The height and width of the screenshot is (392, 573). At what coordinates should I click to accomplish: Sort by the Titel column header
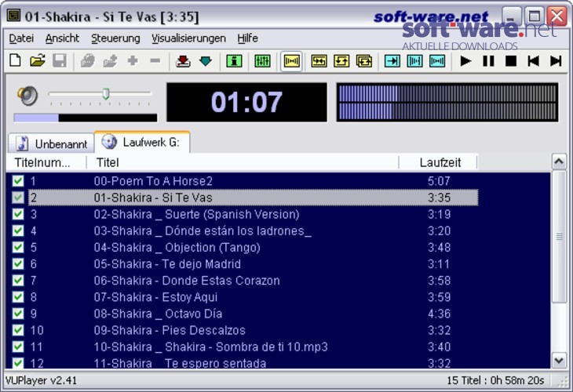coord(243,162)
